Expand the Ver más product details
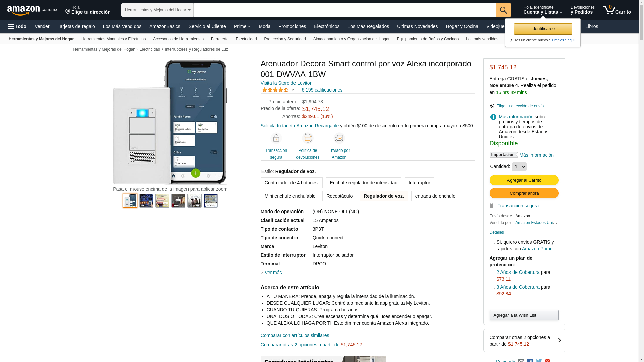 click(273, 273)
